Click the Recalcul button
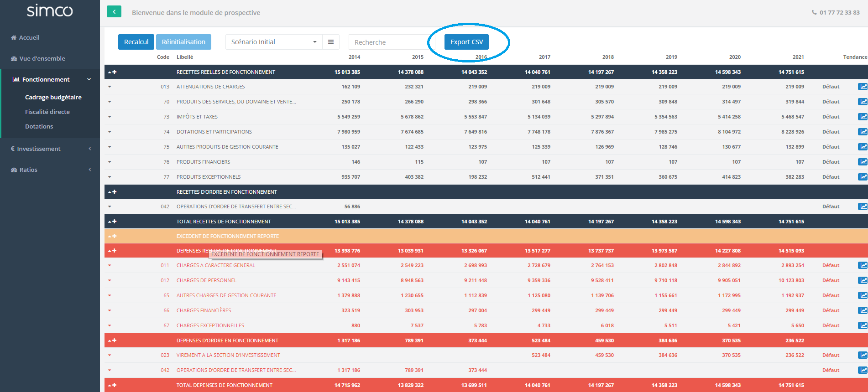 (x=136, y=42)
